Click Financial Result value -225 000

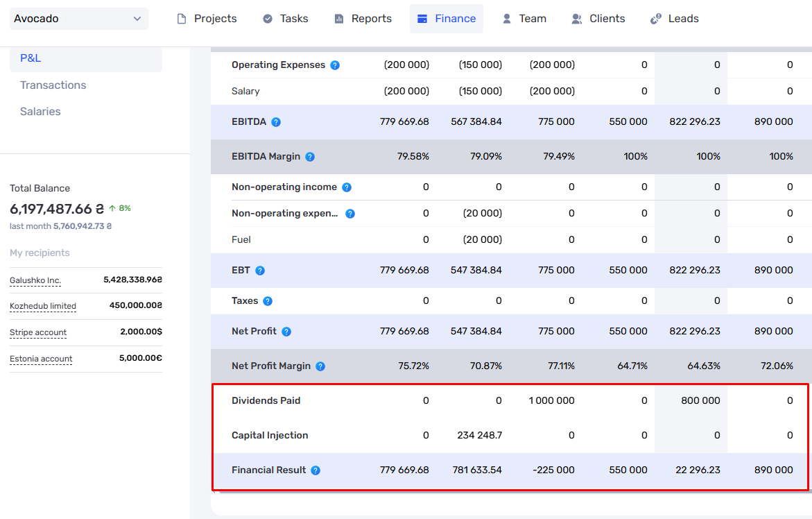pyautogui.click(x=553, y=470)
